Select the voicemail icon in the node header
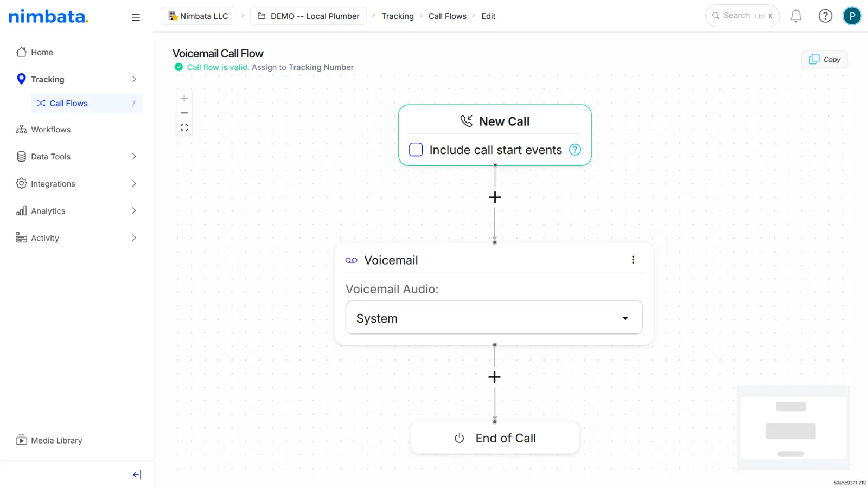Image resolution: width=868 pixels, height=488 pixels. [352, 260]
